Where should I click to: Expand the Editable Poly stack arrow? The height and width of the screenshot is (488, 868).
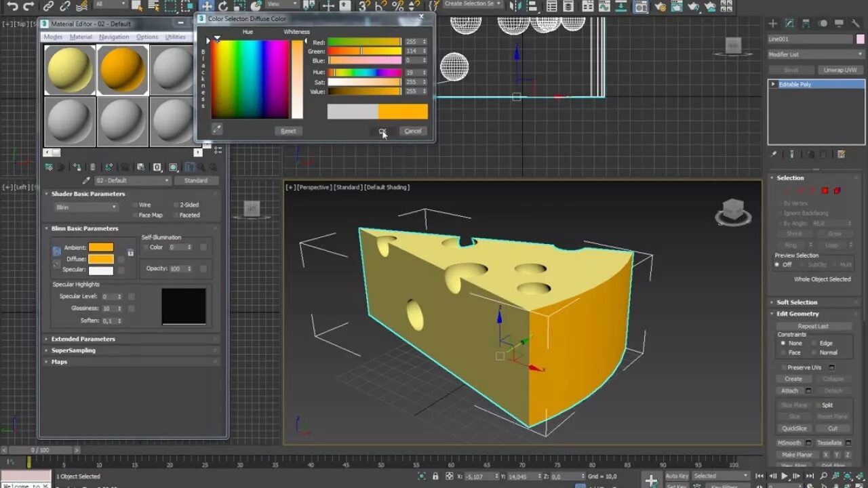click(773, 84)
